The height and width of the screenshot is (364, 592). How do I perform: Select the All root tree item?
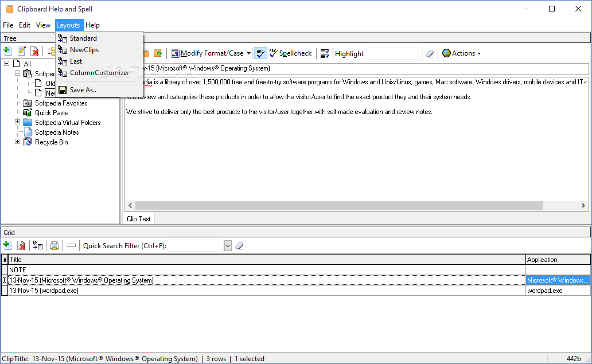(27, 64)
